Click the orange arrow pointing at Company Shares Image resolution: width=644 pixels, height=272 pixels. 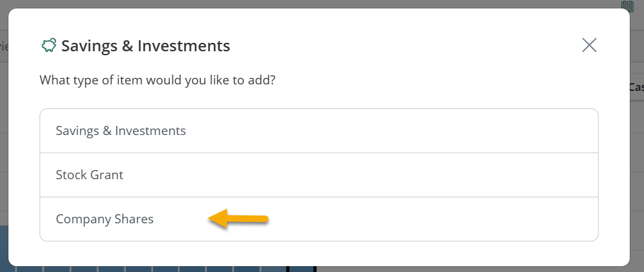coord(238,219)
